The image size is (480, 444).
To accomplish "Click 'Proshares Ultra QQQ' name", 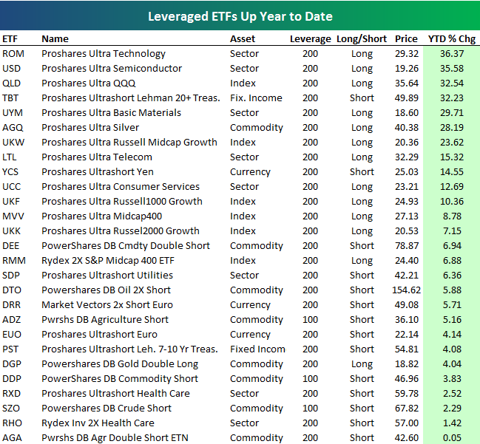I will click(x=88, y=83).
